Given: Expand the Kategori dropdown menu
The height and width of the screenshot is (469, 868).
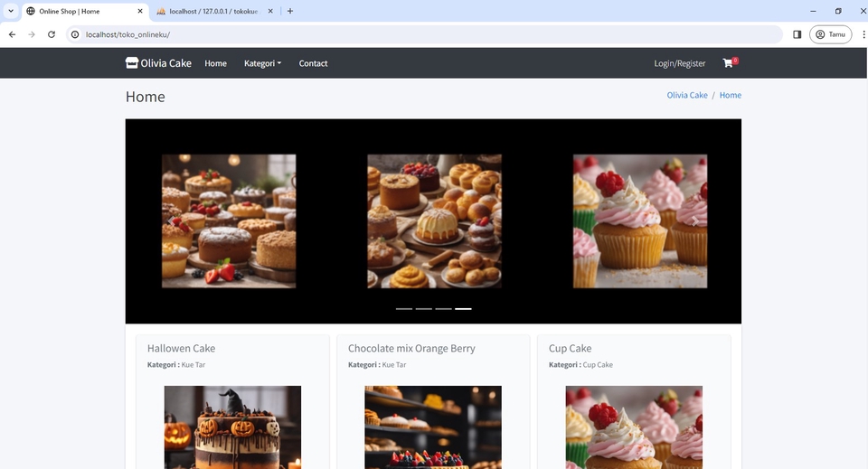Looking at the screenshot, I should 262,63.
